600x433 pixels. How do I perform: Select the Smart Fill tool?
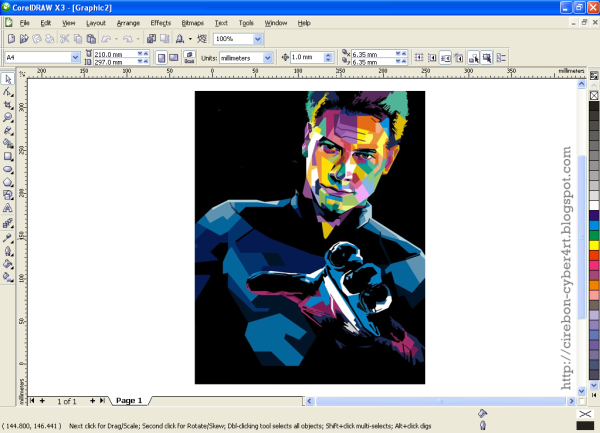(8, 143)
